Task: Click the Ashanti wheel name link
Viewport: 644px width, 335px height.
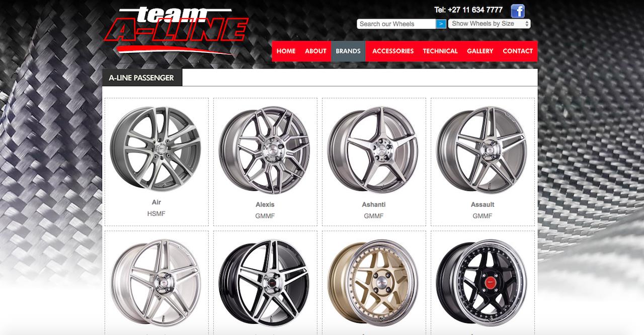Action: coord(374,205)
